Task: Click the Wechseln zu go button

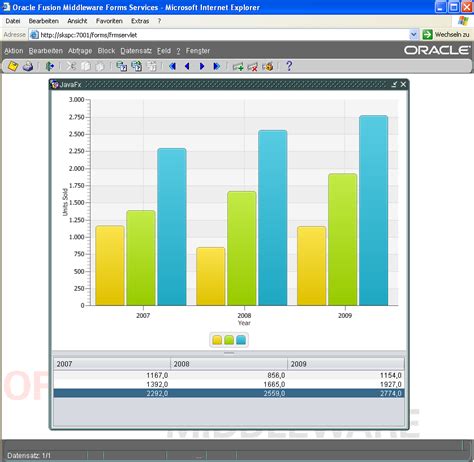Action: (x=446, y=35)
